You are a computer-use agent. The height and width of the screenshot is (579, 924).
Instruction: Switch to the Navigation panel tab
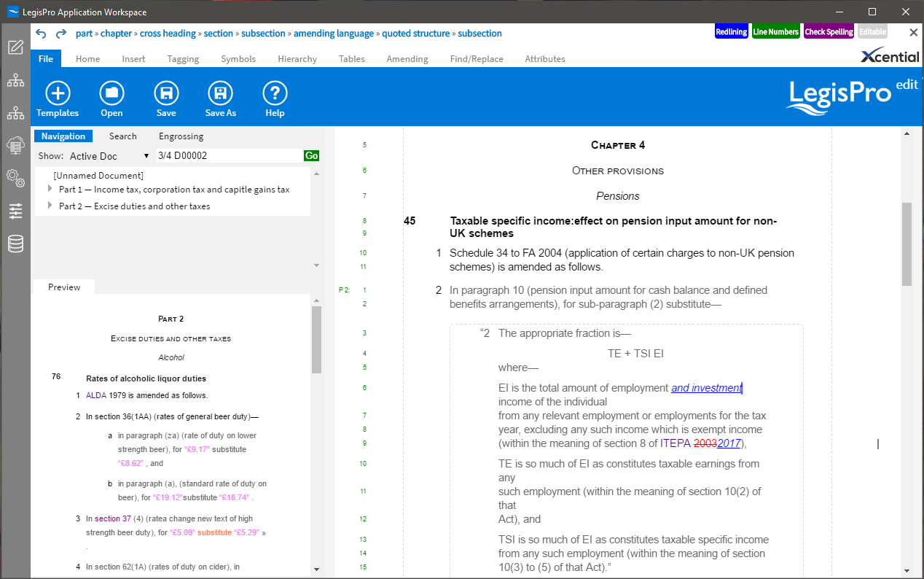[x=63, y=136]
